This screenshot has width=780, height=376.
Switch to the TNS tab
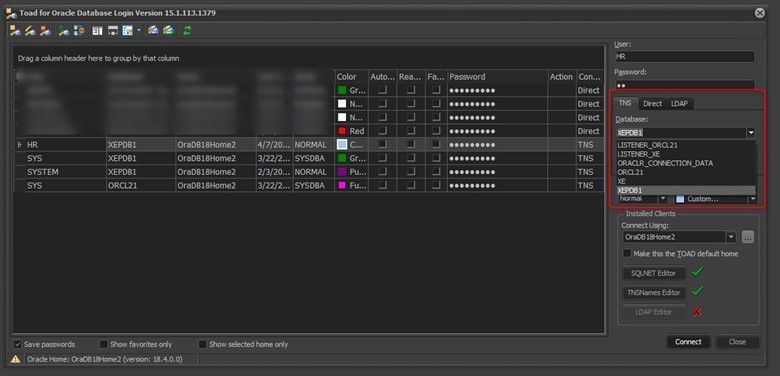625,103
